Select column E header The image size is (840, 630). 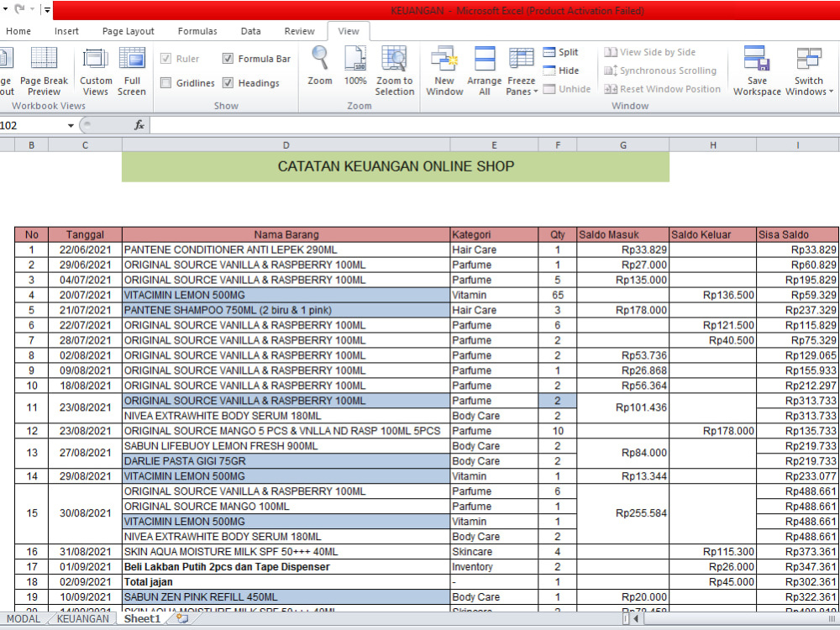click(x=494, y=145)
